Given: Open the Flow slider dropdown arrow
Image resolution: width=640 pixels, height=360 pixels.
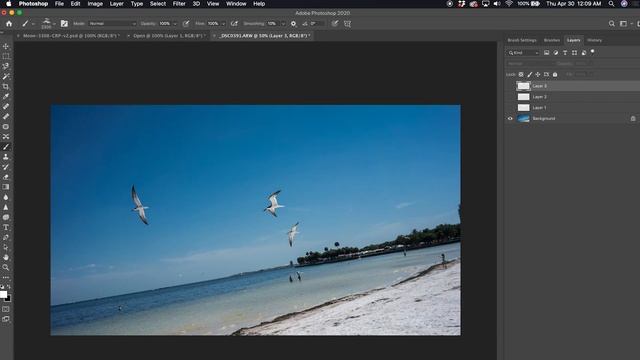Looking at the screenshot, I should pyautogui.click(x=223, y=24).
